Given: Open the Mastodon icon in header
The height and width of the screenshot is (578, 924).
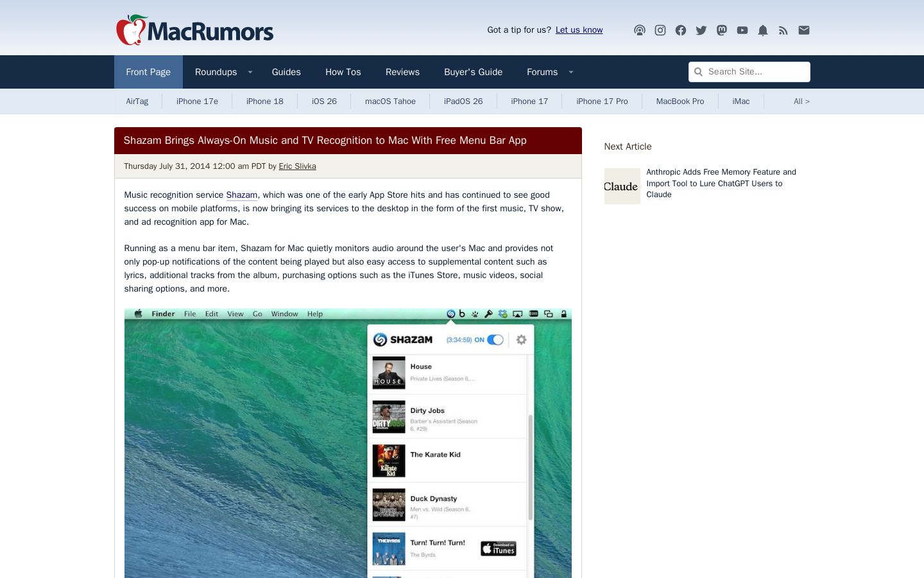Looking at the screenshot, I should (722, 30).
